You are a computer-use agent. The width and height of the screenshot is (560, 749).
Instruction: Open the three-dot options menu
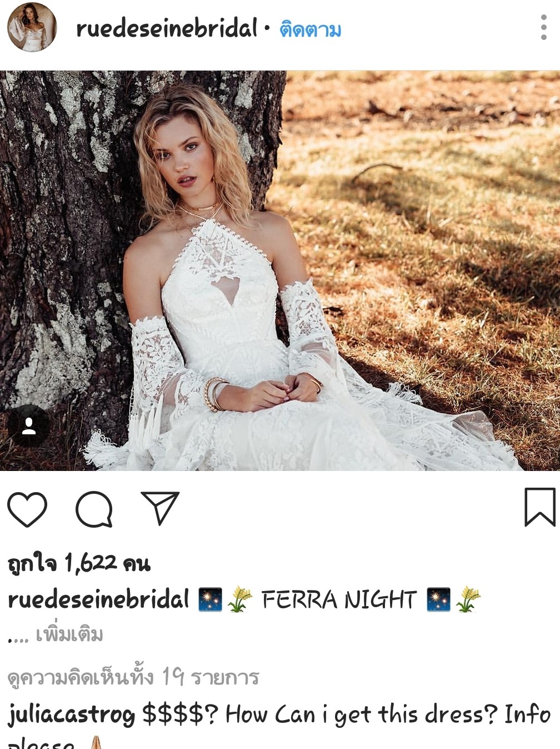click(544, 27)
